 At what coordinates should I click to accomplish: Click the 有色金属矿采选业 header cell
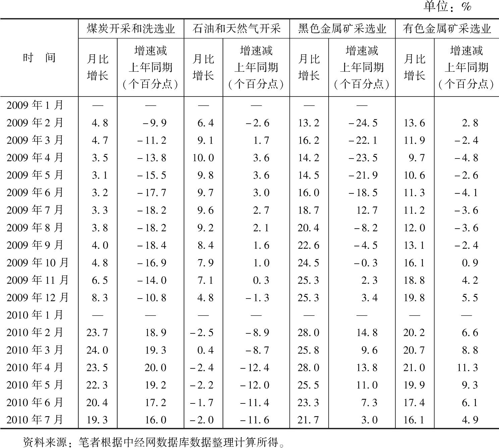coord(447,29)
